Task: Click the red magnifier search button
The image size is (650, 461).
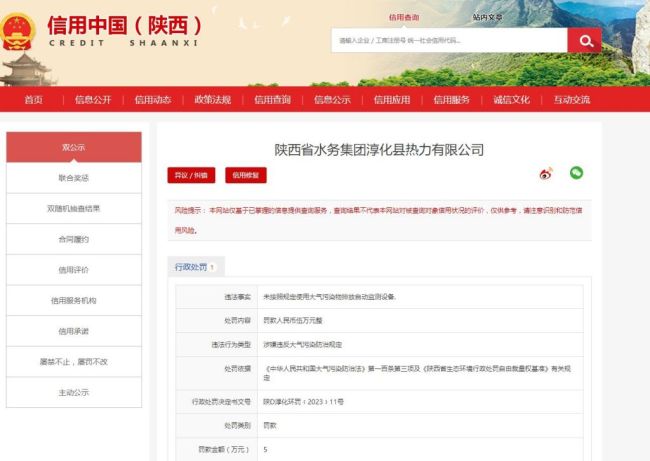Action: click(x=585, y=41)
